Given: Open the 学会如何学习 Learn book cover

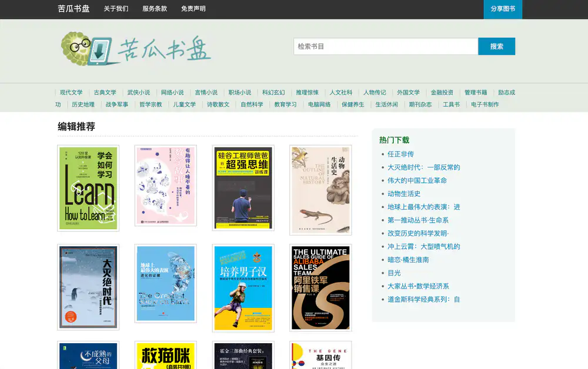Looking at the screenshot, I should point(88,188).
